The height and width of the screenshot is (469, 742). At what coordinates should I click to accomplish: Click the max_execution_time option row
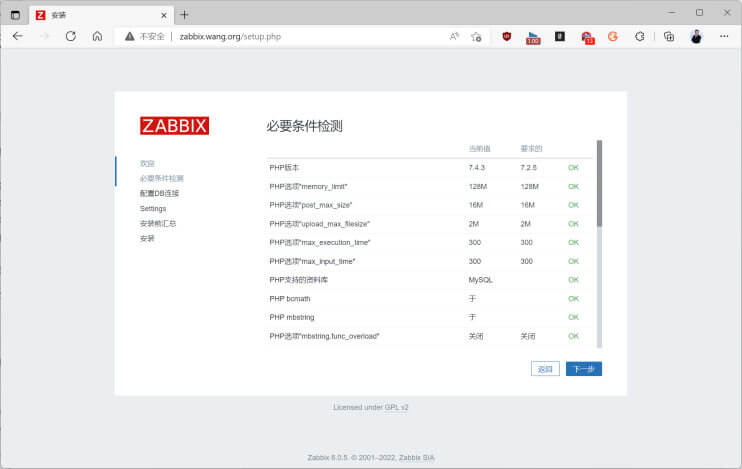[429, 242]
